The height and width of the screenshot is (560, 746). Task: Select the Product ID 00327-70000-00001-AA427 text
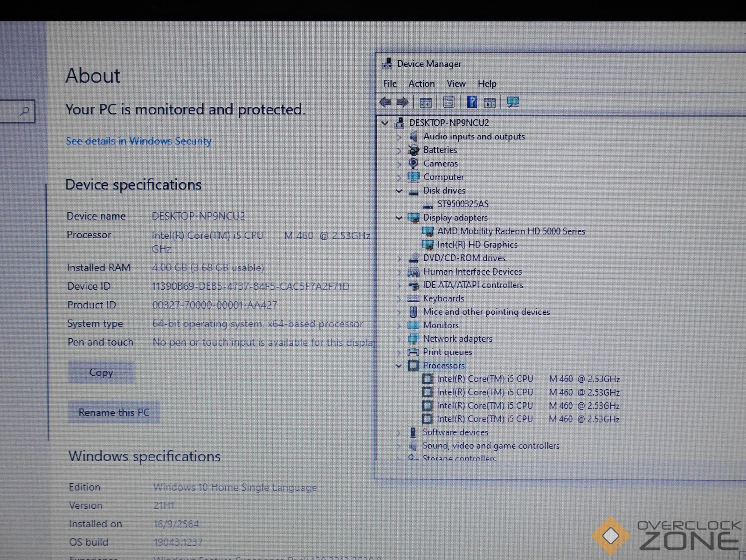click(x=214, y=305)
